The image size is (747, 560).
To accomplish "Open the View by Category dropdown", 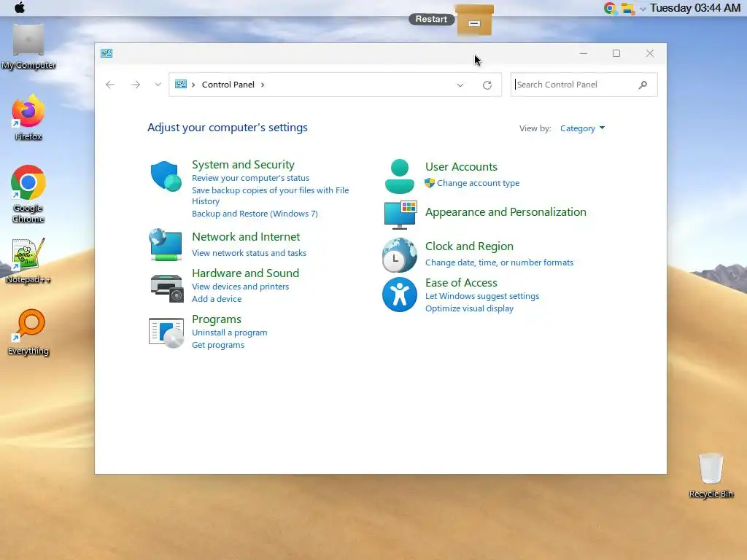I will pyautogui.click(x=582, y=128).
